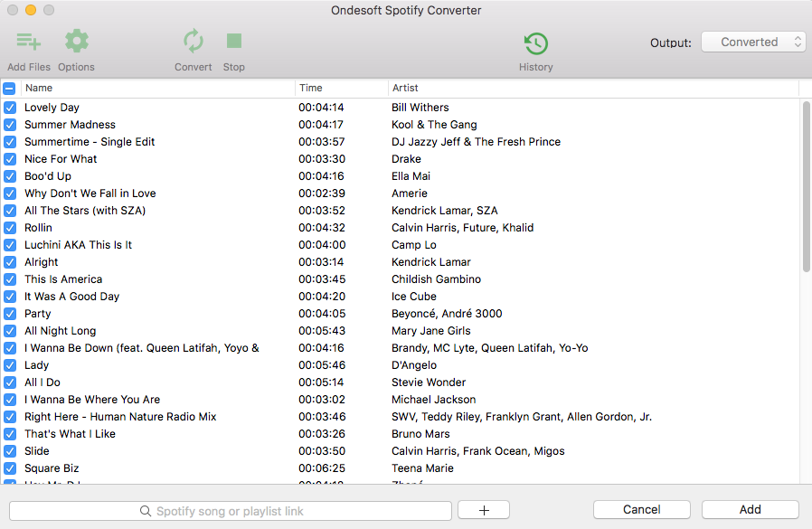Screen dimensions: 812x529
Task: Minimize the window with the yellow button
Action: point(30,10)
